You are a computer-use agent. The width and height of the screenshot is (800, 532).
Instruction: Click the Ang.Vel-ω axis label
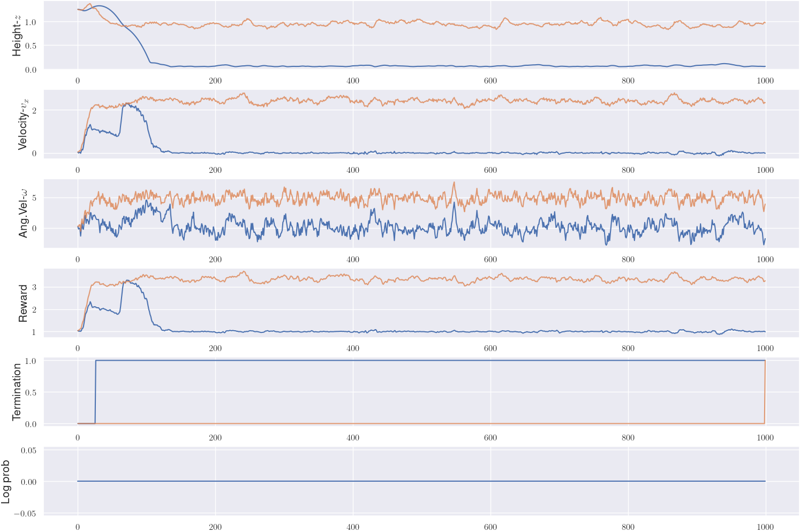pyautogui.click(x=23, y=214)
